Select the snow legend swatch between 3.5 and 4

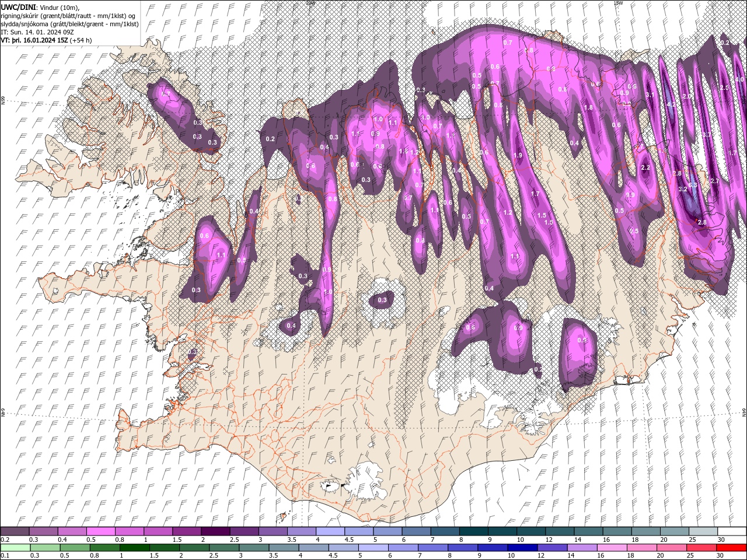click(x=302, y=531)
